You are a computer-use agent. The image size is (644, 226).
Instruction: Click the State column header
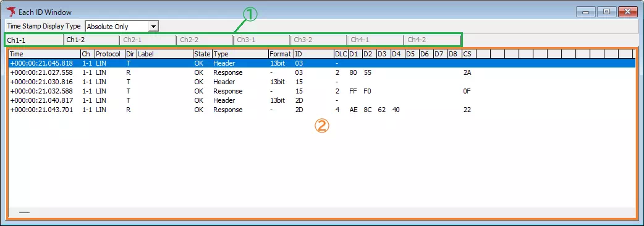[x=203, y=54]
